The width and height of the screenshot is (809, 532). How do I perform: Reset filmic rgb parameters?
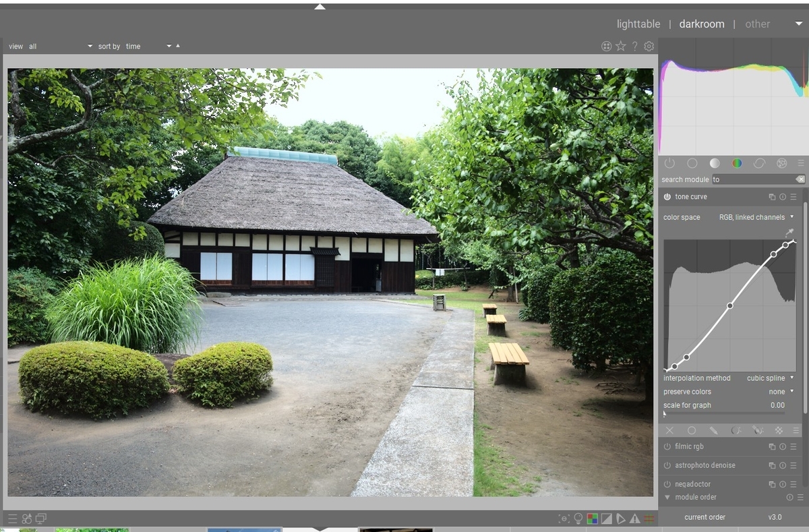(x=783, y=446)
